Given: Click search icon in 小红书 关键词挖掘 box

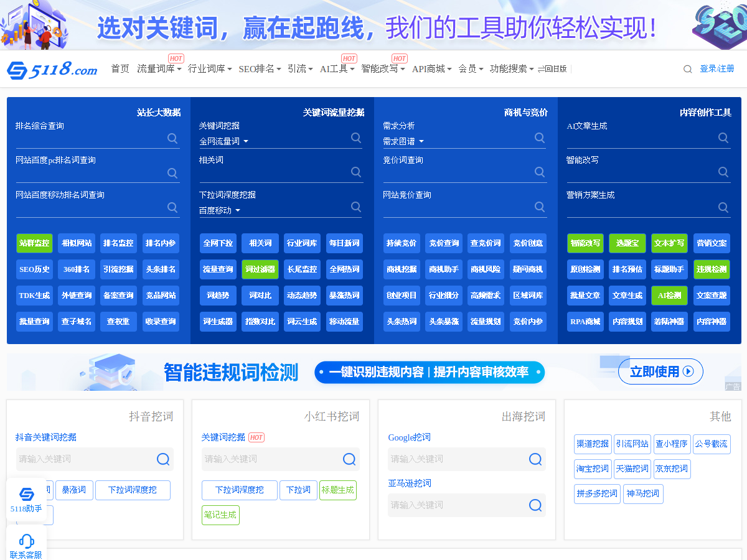Looking at the screenshot, I should 349,459.
